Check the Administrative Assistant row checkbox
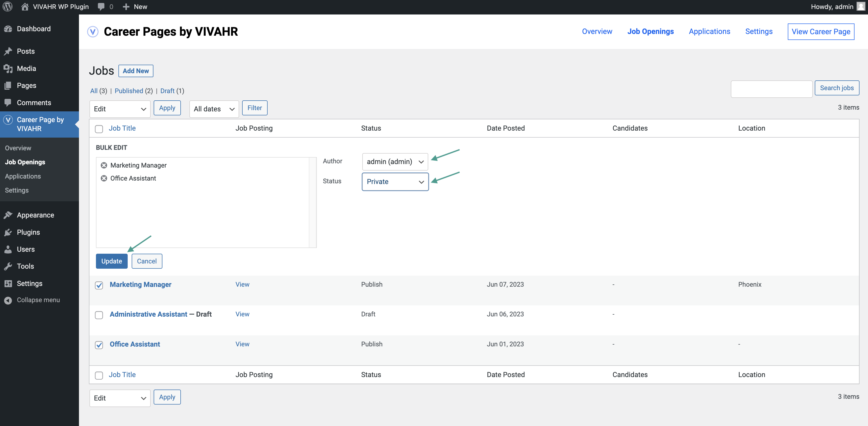 click(99, 315)
